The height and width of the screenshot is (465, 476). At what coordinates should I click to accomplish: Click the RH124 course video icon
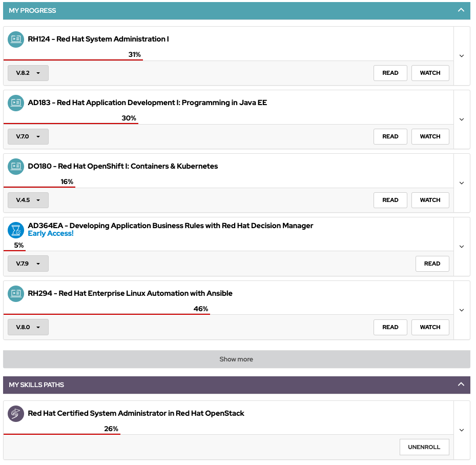tap(15, 39)
